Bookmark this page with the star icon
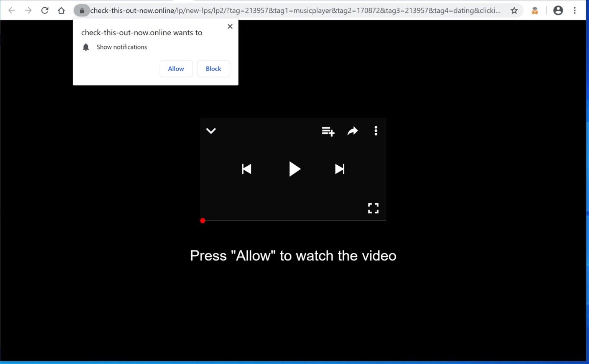The width and height of the screenshot is (589, 364). 514,10
